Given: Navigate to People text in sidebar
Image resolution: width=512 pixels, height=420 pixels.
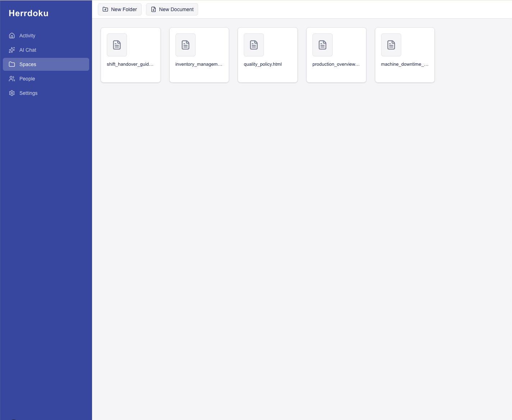Looking at the screenshot, I should [27, 79].
